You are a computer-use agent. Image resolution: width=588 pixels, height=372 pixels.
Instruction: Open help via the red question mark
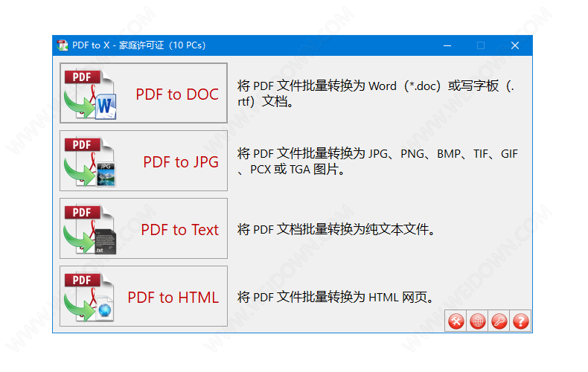tap(520, 321)
